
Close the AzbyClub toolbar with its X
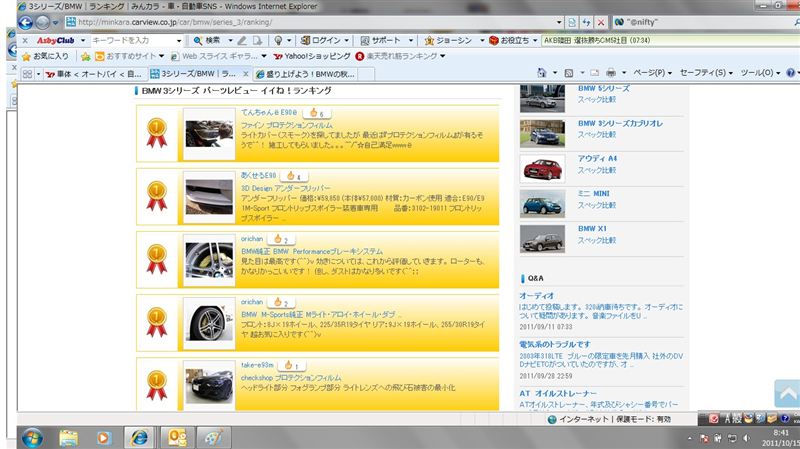(x=25, y=40)
